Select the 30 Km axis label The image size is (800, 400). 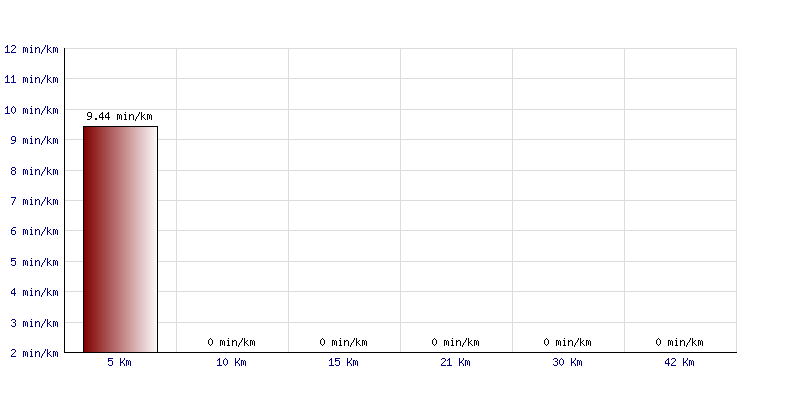point(567,362)
